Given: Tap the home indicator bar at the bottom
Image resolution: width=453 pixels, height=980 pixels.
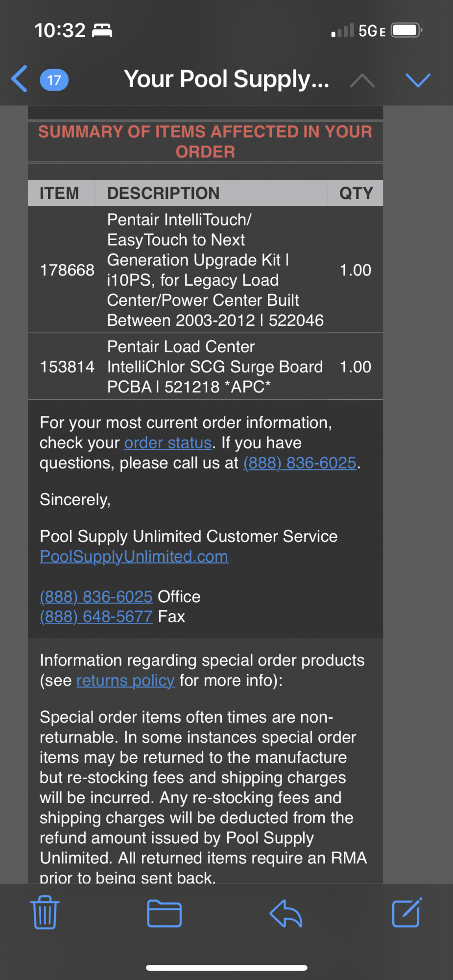Looking at the screenshot, I should coord(227,968).
